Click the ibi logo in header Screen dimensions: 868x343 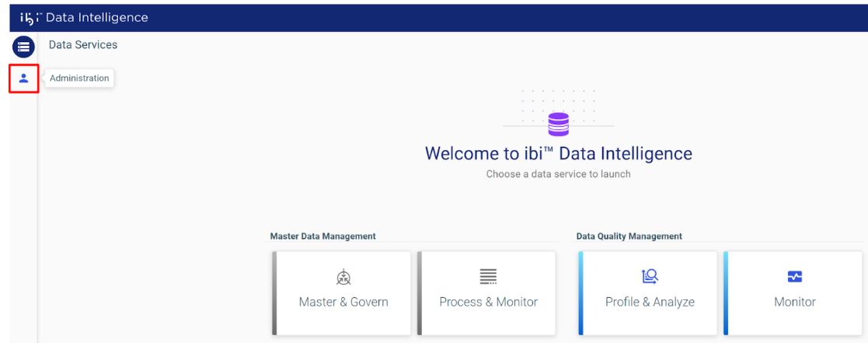[31, 18]
